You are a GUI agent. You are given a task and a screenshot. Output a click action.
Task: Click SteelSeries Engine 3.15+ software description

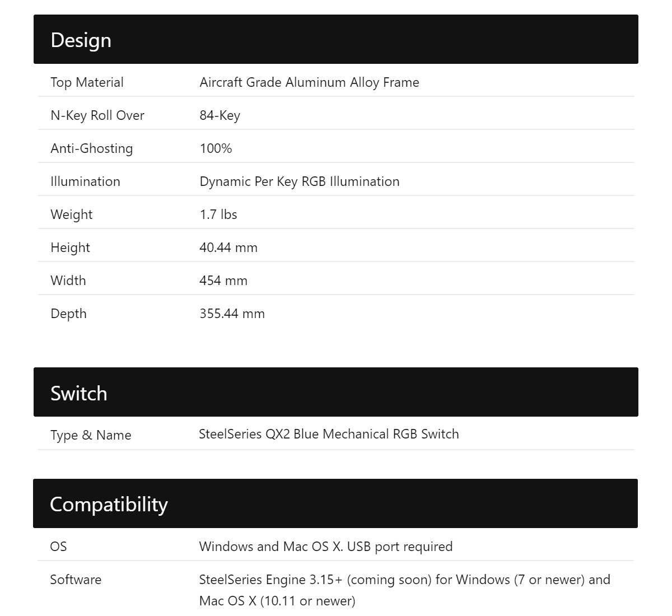click(404, 590)
